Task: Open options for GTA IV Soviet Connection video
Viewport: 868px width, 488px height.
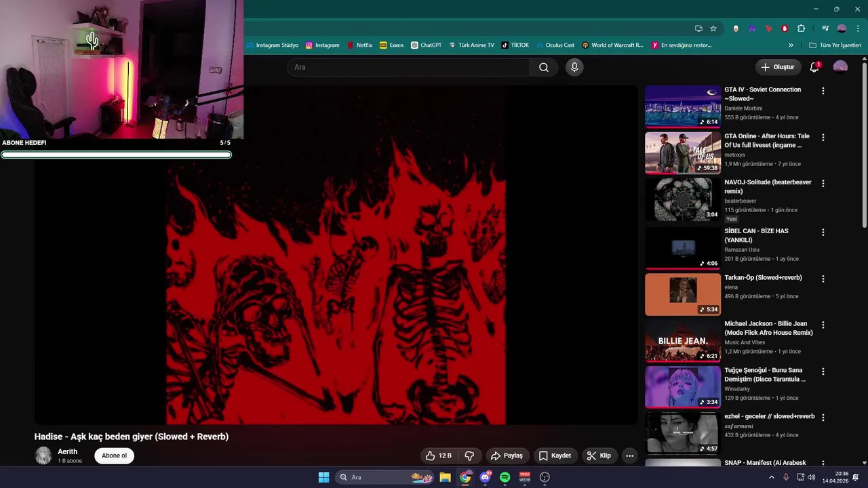Action: tap(823, 91)
